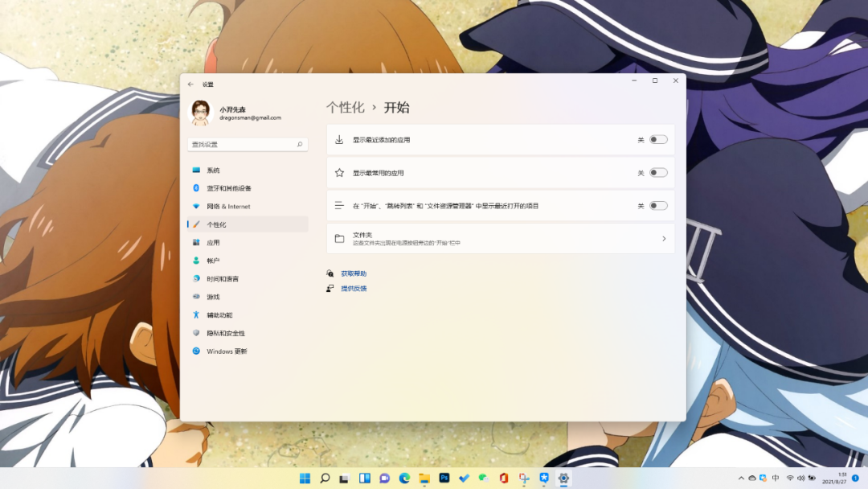
Task: Open 帐户 settings category
Action: coord(248,261)
